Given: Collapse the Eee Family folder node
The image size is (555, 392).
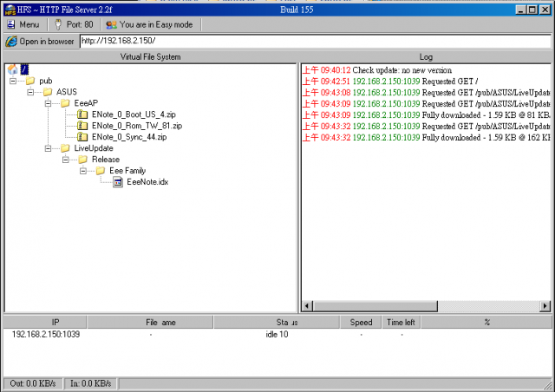Looking at the screenshot, I should coord(83,171).
